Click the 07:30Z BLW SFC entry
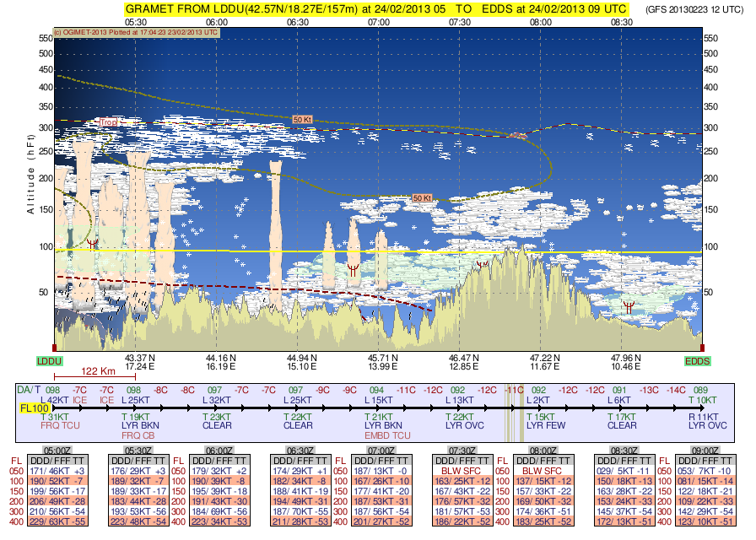756x540 pixels. 459,470
